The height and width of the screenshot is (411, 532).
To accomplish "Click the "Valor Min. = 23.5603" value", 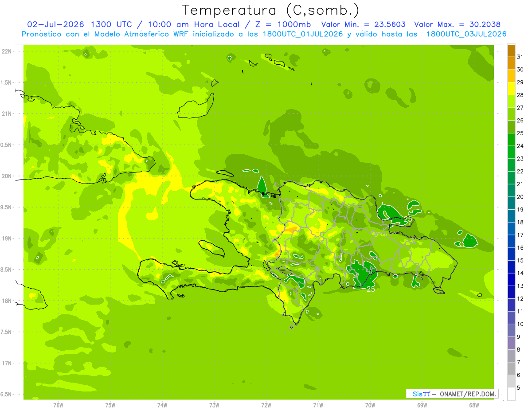I will pyautogui.click(x=364, y=24).
